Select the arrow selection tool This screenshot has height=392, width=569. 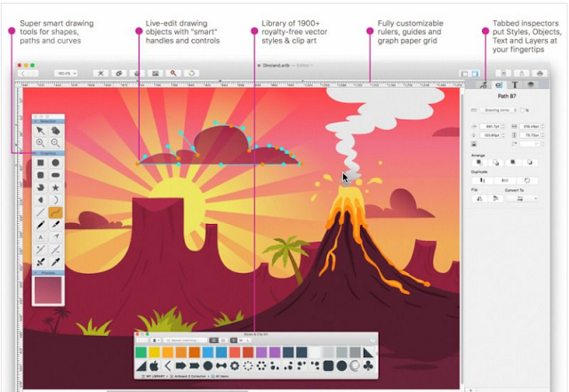click(x=40, y=131)
